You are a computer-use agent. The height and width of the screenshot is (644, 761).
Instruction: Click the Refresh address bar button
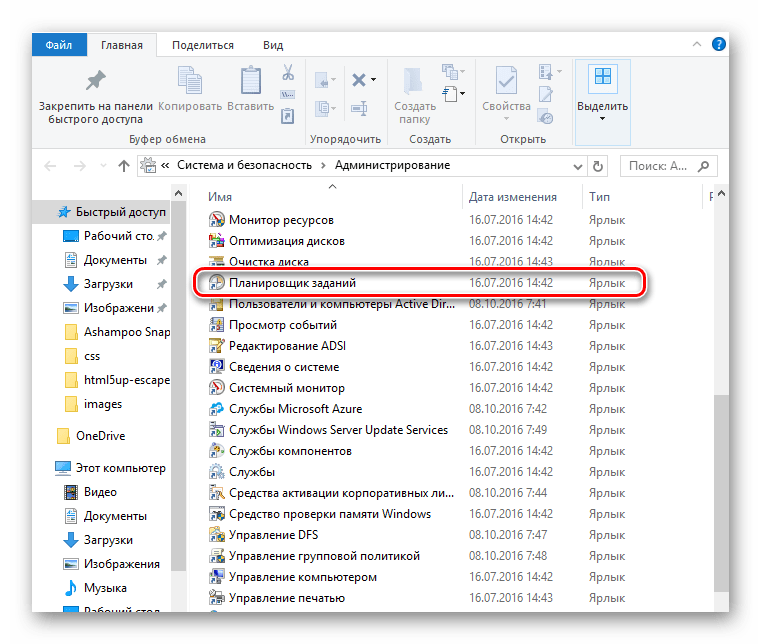pyautogui.click(x=598, y=166)
